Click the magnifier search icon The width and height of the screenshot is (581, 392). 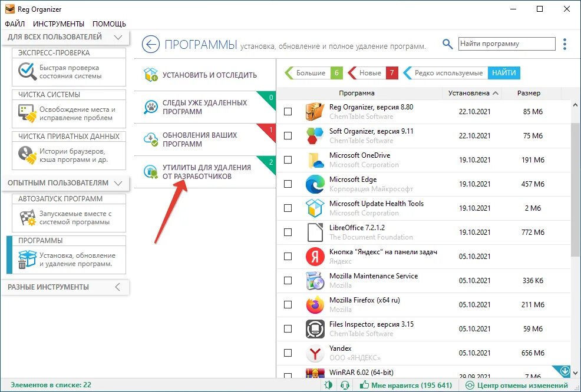click(448, 44)
